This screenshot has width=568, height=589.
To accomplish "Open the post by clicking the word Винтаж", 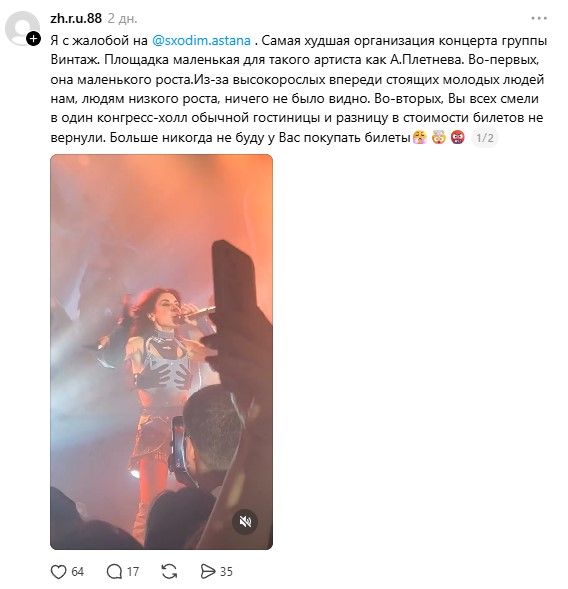I will [73, 60].
